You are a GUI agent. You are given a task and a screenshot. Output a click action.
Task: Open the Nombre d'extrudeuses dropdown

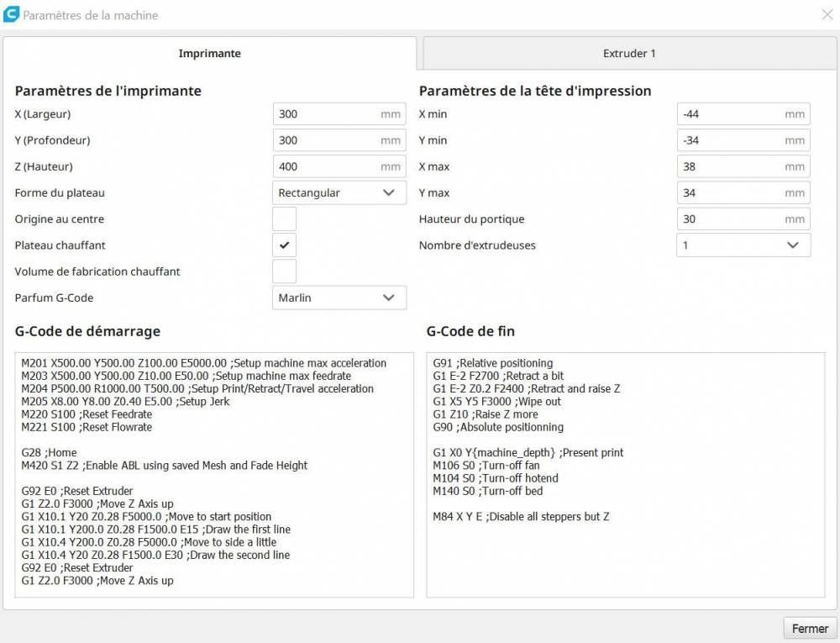(743, 245)
